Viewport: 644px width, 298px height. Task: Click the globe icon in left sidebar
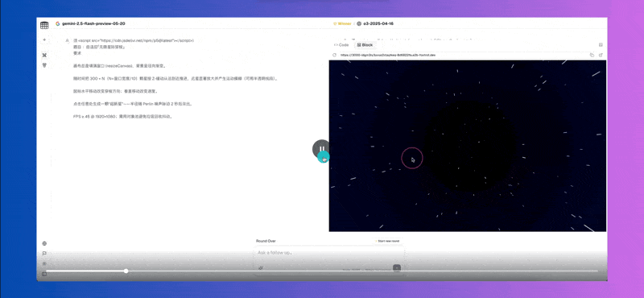44,243
